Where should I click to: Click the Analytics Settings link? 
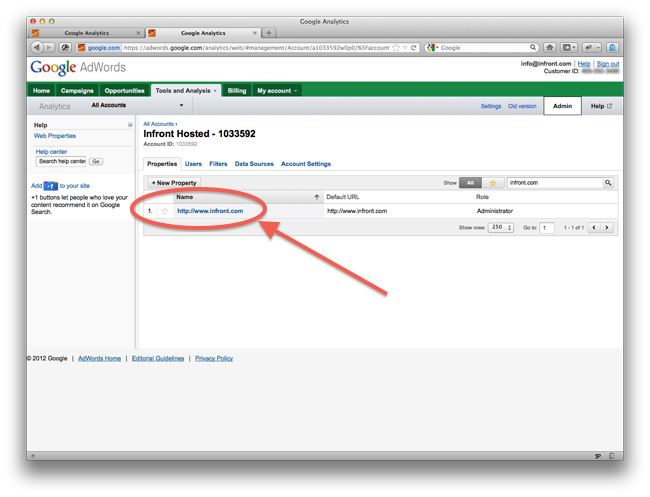pos(491,106)
